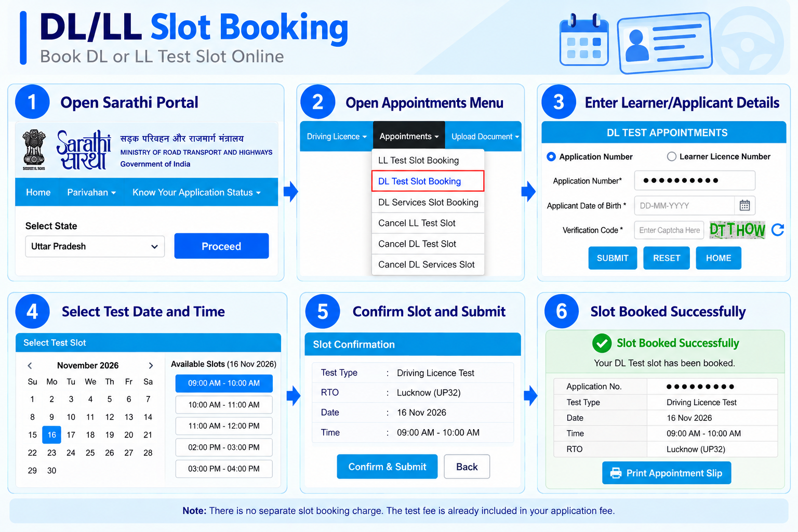Click the Proceed button
Image resolution: width=798 pixels, height=532 pixels.
click(221, 246)
